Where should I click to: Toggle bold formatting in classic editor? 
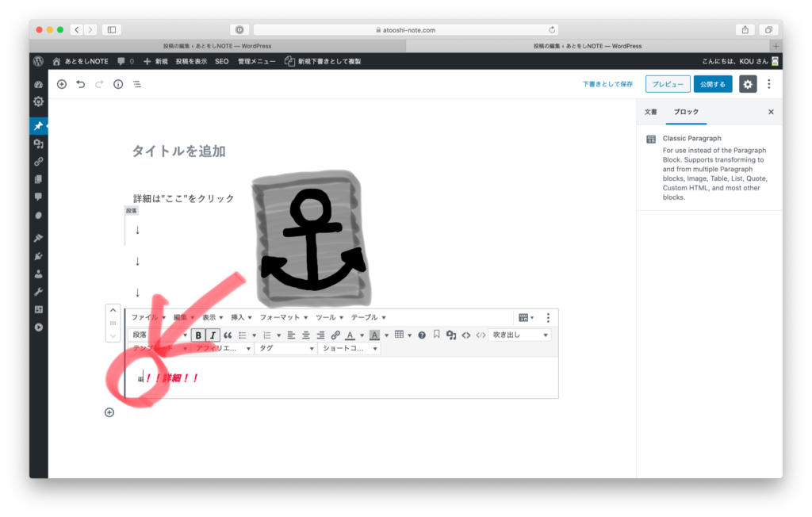[x=198, y=335]
